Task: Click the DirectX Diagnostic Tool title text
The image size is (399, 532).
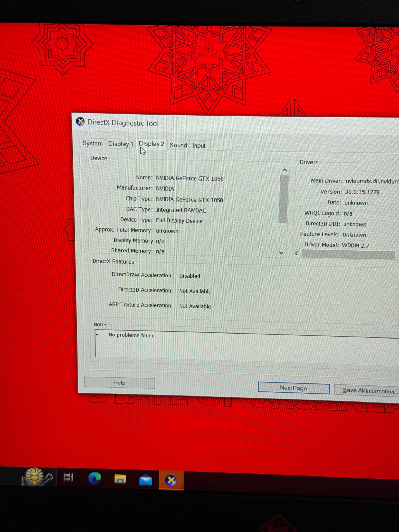Action: tap(123, 123)
